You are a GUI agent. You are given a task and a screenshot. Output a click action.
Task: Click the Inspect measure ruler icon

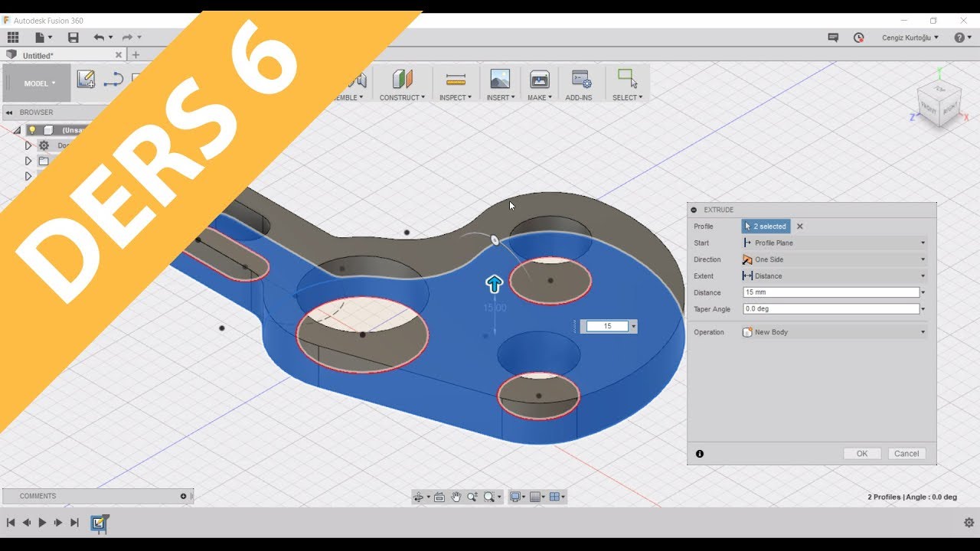[x=456, y=79]
